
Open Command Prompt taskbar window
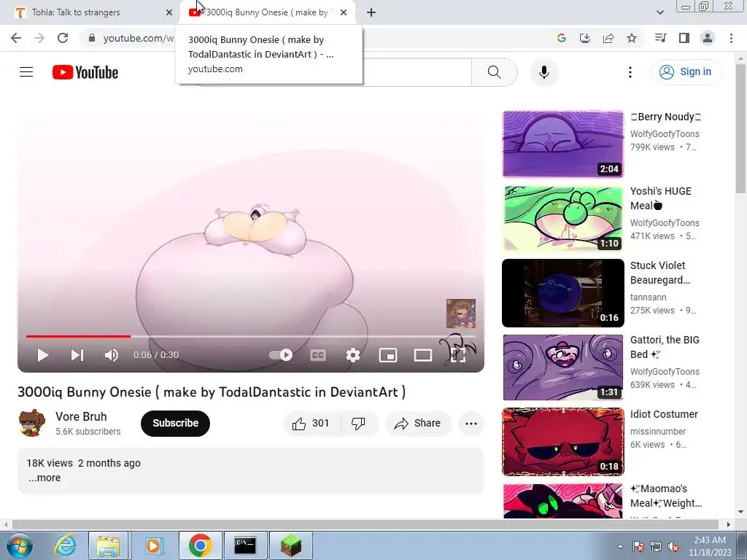point(245,545)
